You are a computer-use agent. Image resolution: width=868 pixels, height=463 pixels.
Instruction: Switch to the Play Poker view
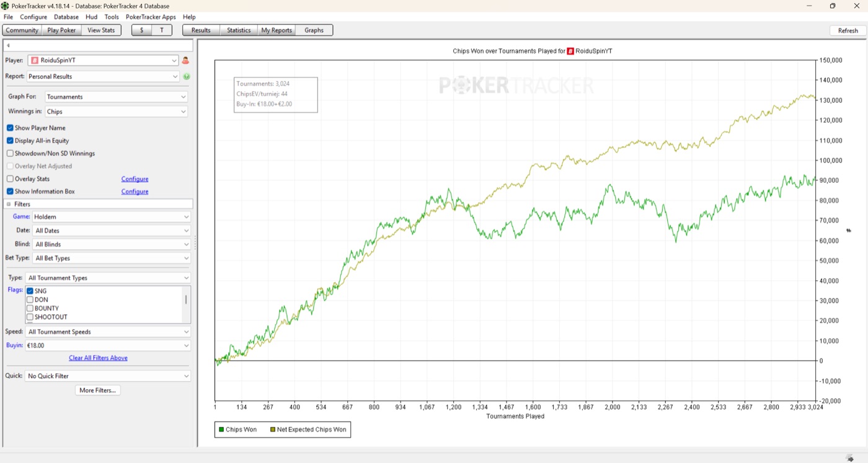coord(62,30)
